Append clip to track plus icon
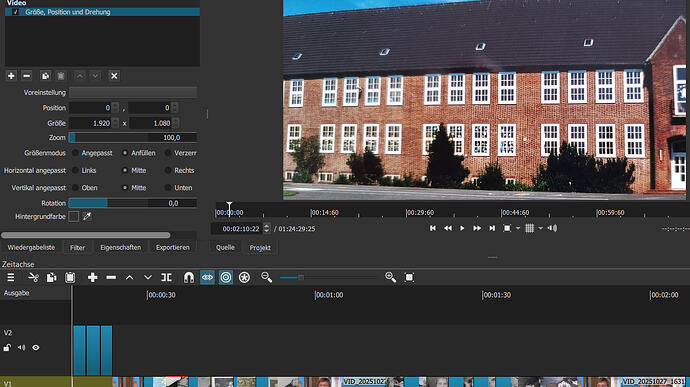This screenshot has height=387, width=690. (x=92, y=277)
